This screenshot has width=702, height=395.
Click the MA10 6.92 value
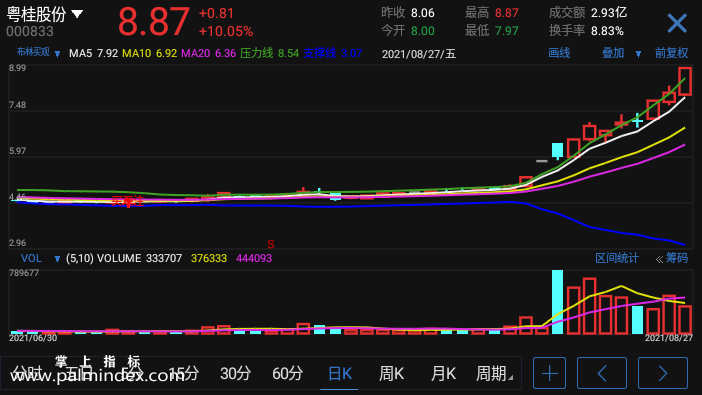pos(150,54)
